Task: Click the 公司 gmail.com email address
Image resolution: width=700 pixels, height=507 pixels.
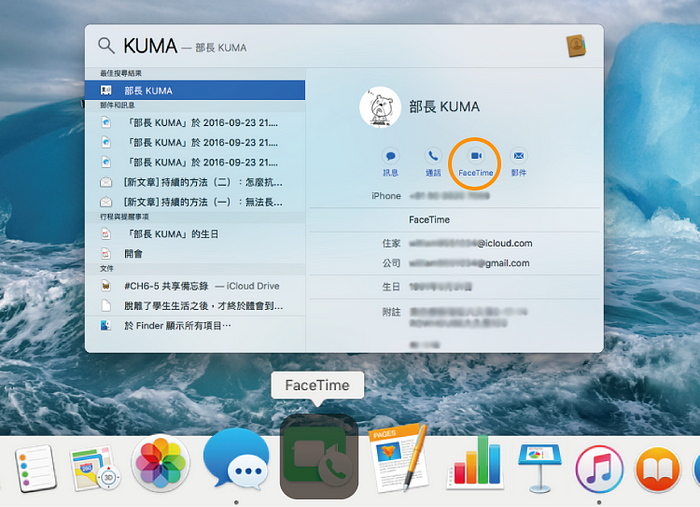Action: (469, 263)
